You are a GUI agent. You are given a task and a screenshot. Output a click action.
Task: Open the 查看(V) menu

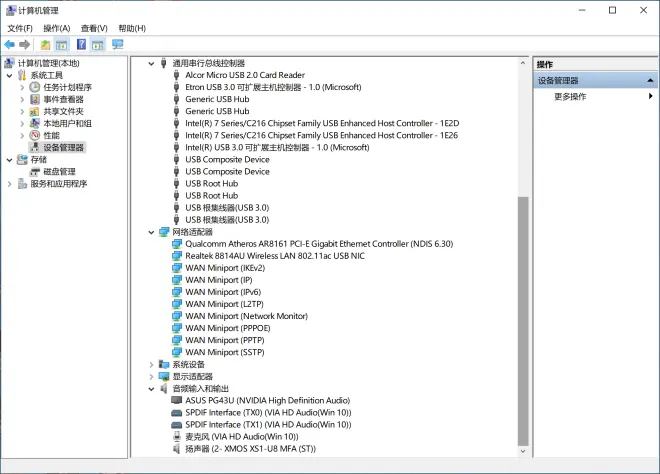tap(94, 28)
